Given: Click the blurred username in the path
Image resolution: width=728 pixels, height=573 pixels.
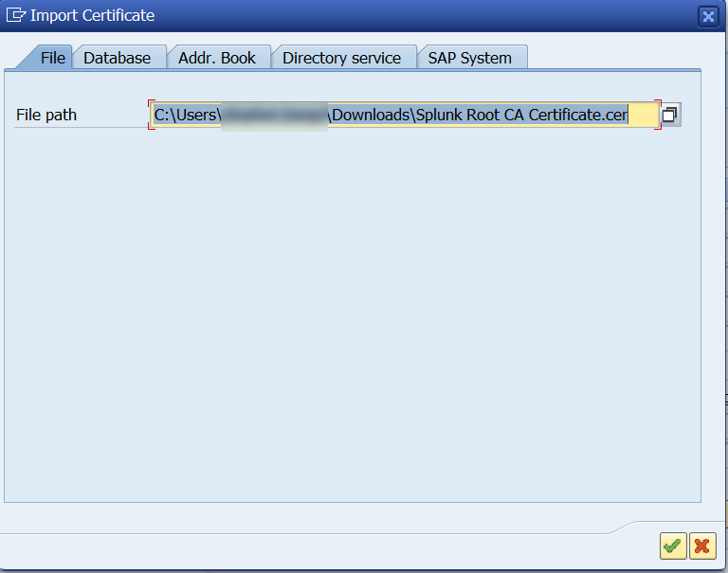Looking at the screenshot, I should click(274, 115).
